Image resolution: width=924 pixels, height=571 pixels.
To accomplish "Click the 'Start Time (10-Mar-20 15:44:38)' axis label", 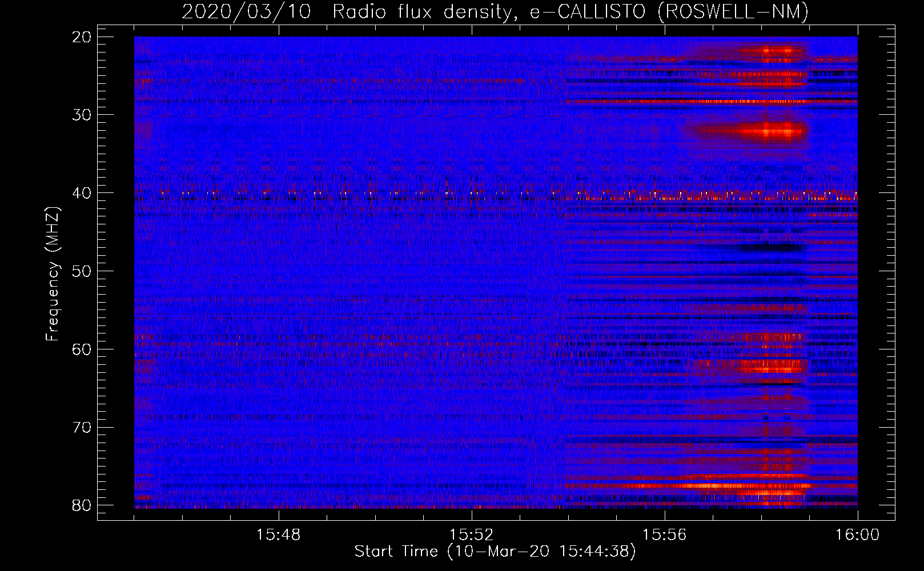I will (x=495, y=552).
